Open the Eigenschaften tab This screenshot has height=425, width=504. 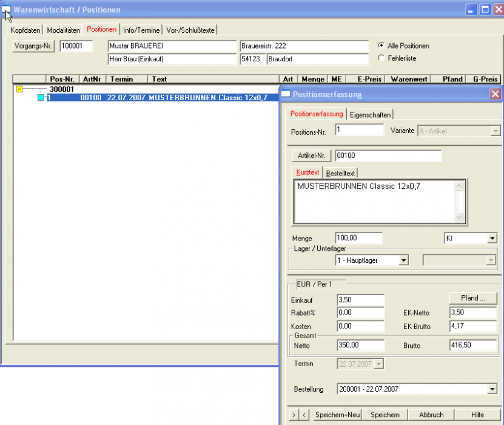(370, 114)
